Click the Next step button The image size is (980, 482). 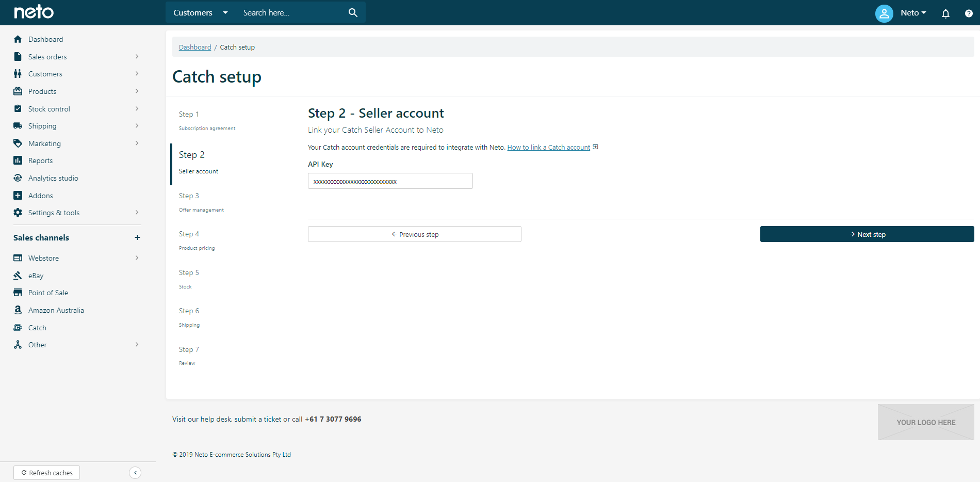[x=867, y=234]
